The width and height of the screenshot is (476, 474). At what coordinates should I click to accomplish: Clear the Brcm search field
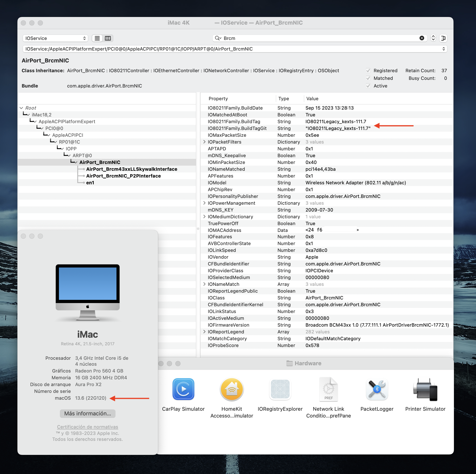click(422, 38)
